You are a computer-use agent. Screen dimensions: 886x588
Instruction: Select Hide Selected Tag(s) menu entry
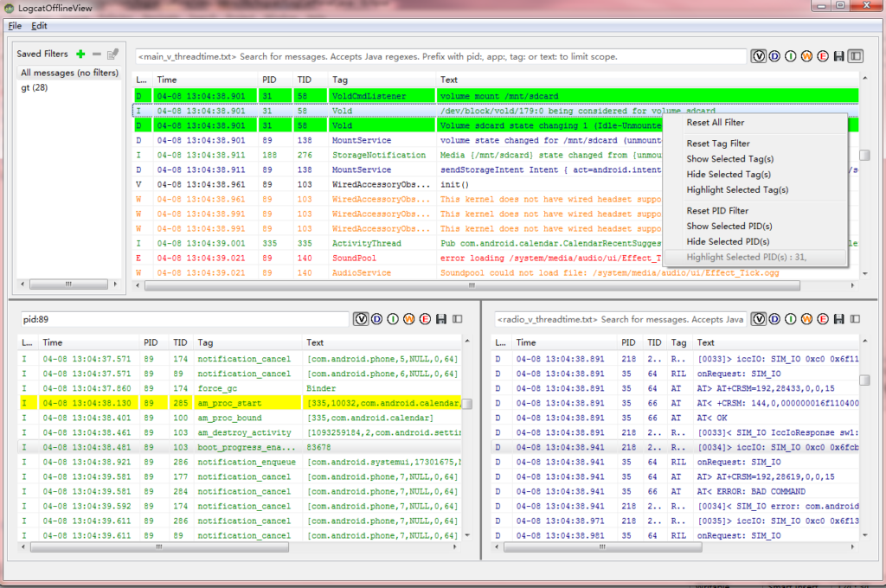[754, 175]
